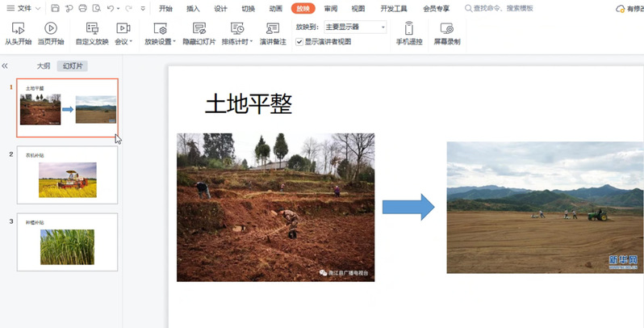Start slideshow from beginning (从头开始)
Viewport: 644px width, 328px height.
pos(18,32)
